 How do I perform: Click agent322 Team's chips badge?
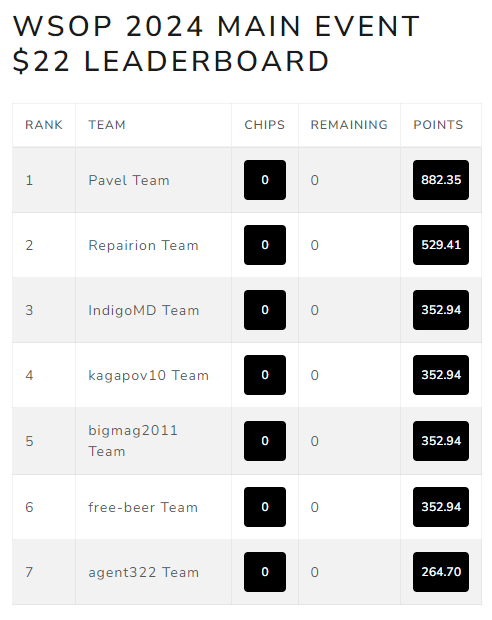pyautogui.click(x=265, y=572)
